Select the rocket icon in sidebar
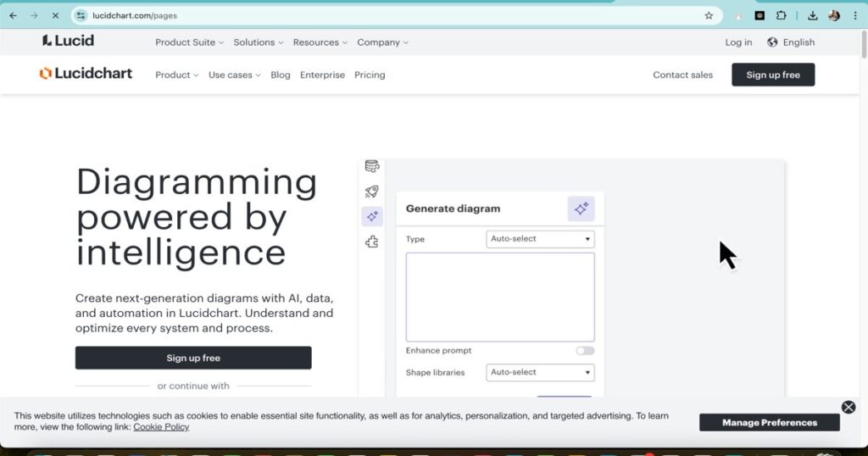This screenshot has width=868, height=456. (x=372, y=192)
